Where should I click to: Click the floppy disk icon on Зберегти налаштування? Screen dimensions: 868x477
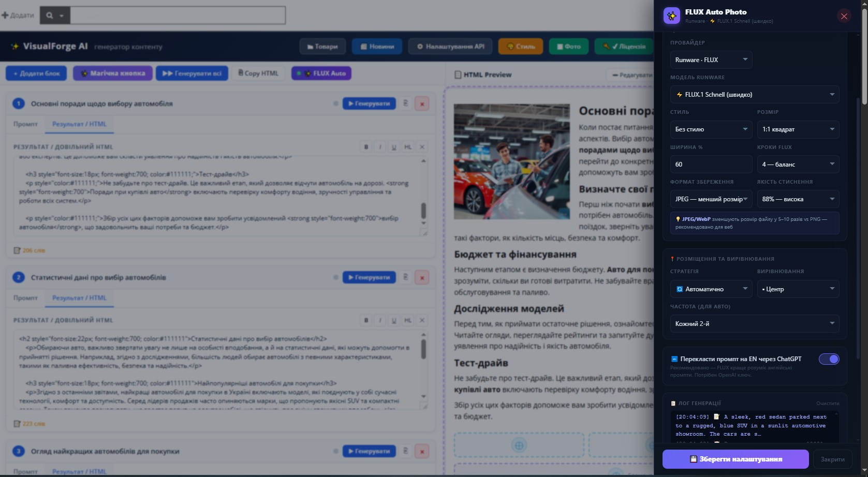pos(694,459)
